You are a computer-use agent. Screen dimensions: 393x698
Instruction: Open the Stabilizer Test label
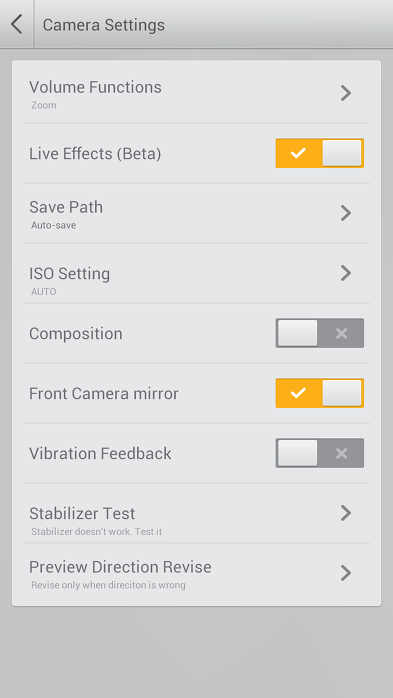[82, 513]
